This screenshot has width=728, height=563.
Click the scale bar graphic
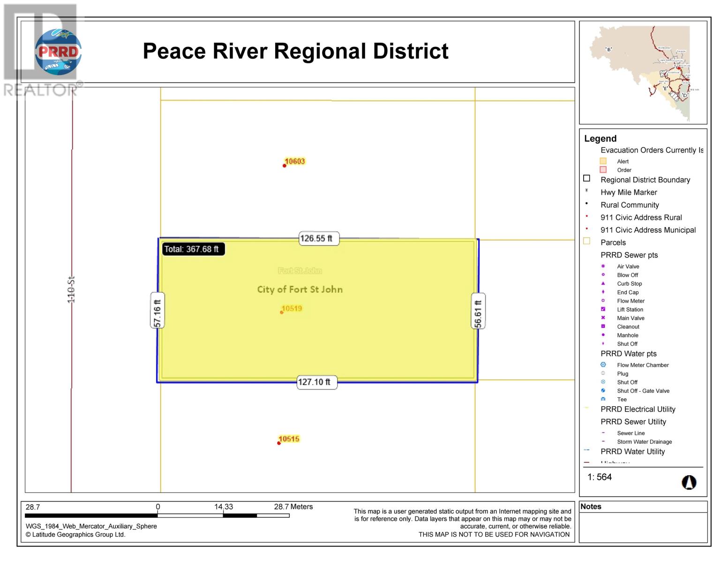[x=157, y=516]
